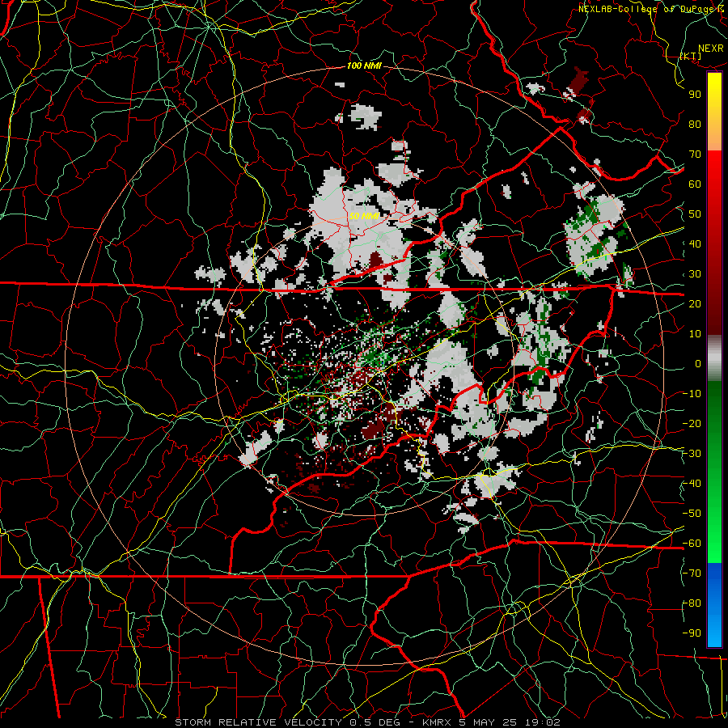Screen dimensions: 728x728
Task: Click the KMRX station identifier in the caption
Action: (x=438, y=722)
